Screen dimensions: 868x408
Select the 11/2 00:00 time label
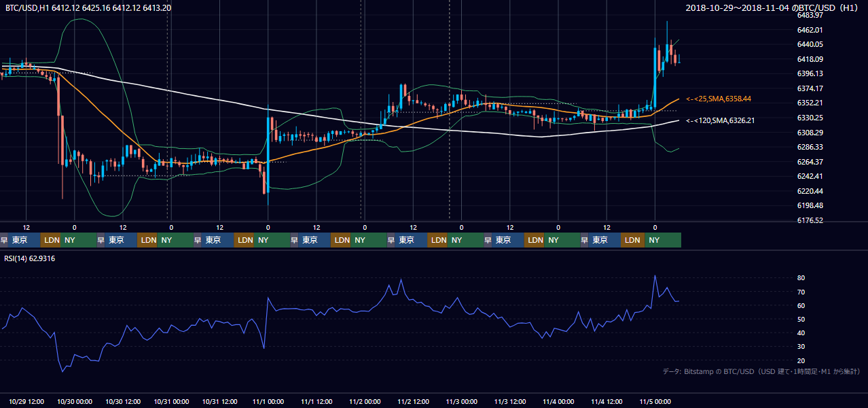pyautogui.click(x=365, y=401)
